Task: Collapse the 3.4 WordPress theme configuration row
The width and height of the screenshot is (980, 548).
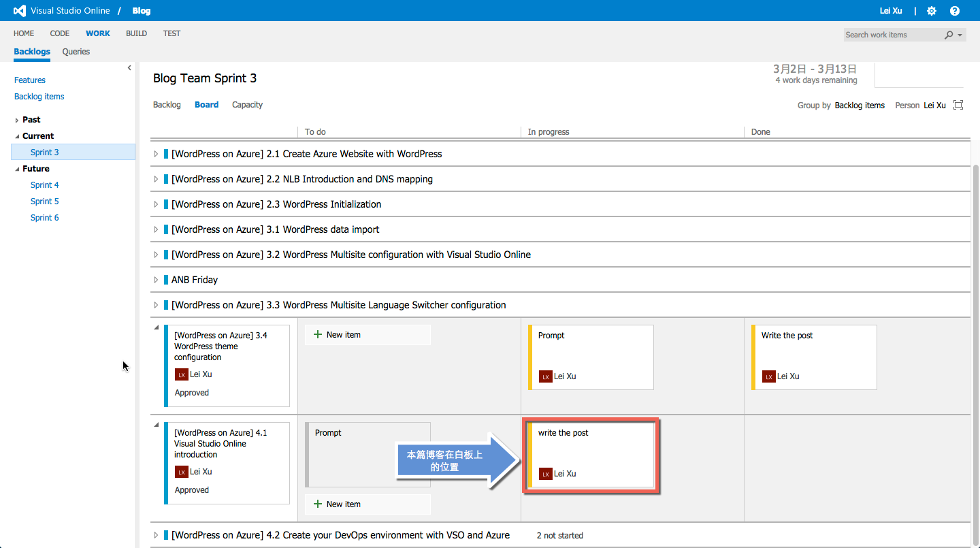Action: click(157, 327)
